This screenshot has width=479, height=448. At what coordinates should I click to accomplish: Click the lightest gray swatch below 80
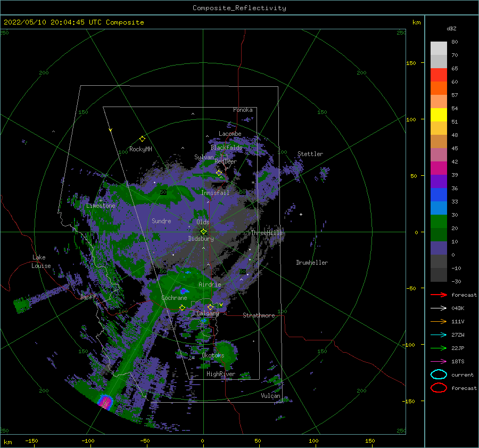[439, 48]
